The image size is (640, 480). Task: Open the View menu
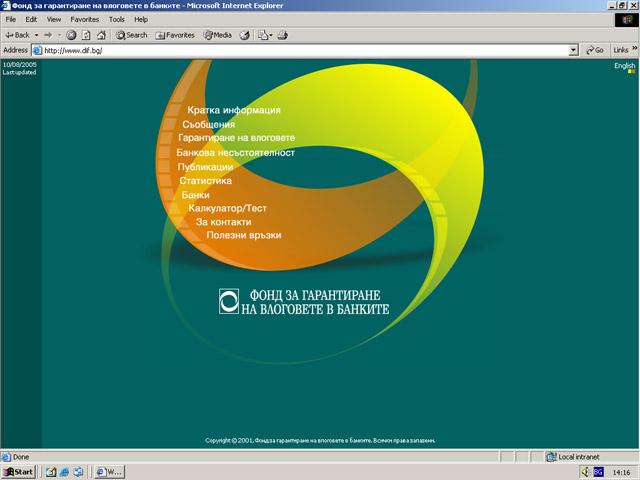click(53, 19)
